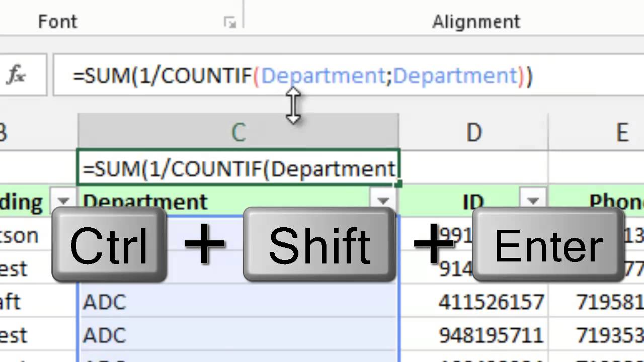
Task: Click the Ctrl key overlay
Action: point(109,245)
